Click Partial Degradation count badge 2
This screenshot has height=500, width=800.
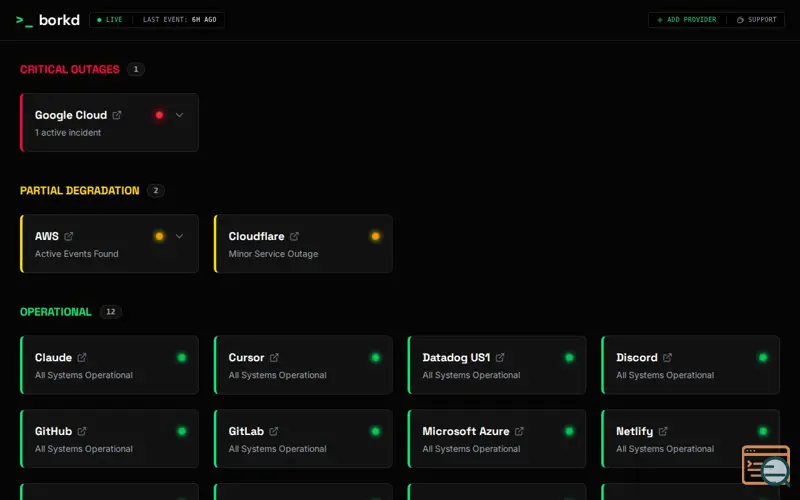pos(156,190)
